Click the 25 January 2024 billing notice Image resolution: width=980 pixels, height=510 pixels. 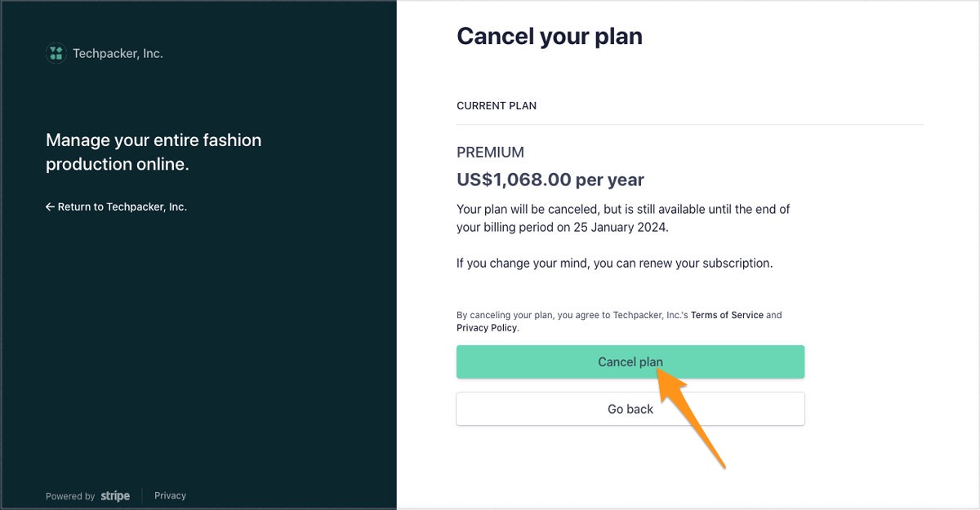pos(622,219)
